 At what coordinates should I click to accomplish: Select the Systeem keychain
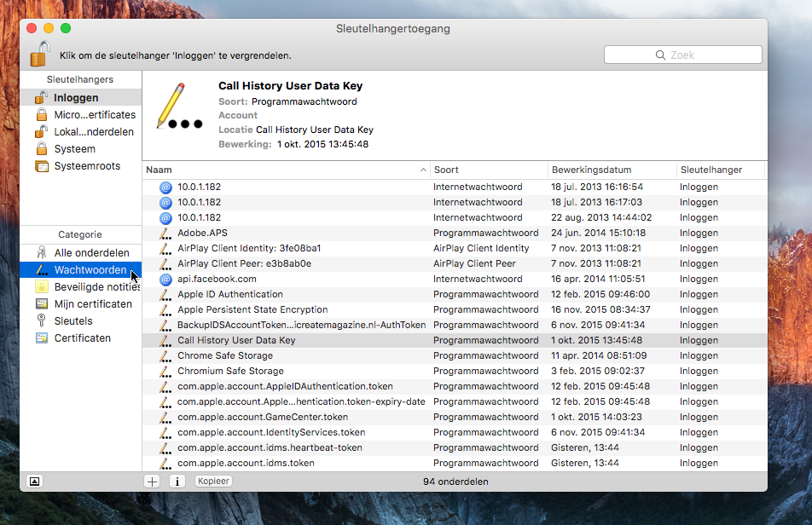tap(74, 149)
